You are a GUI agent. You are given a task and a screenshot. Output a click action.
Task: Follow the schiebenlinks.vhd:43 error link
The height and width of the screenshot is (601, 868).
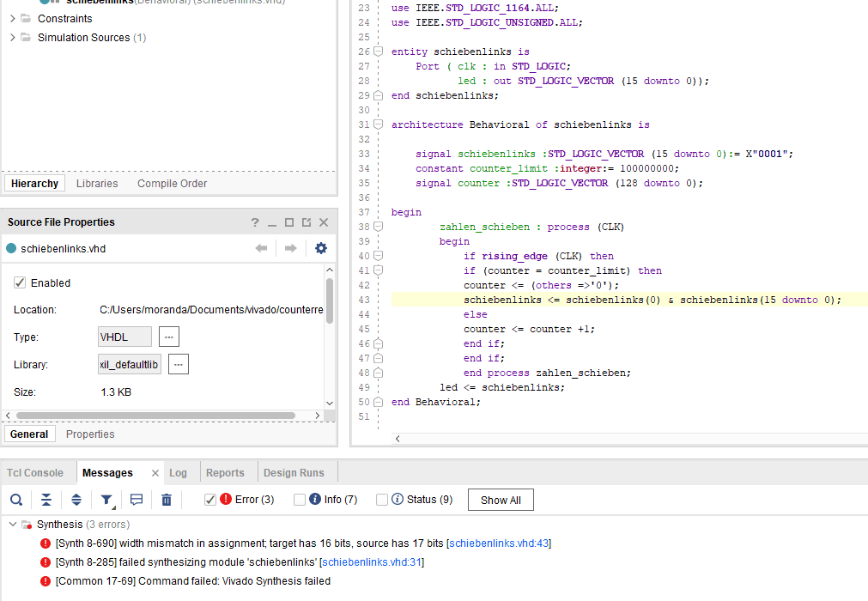point(499,543)
